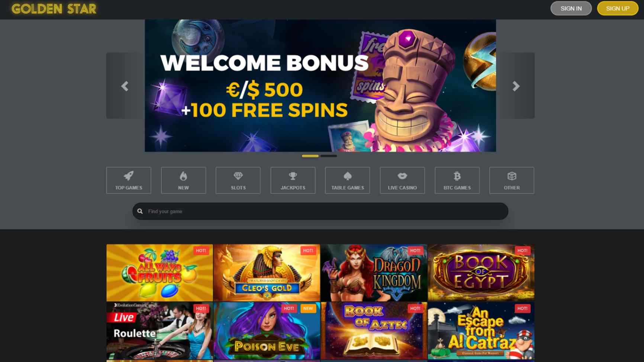Open the Slots diamond category

(238, 180)
